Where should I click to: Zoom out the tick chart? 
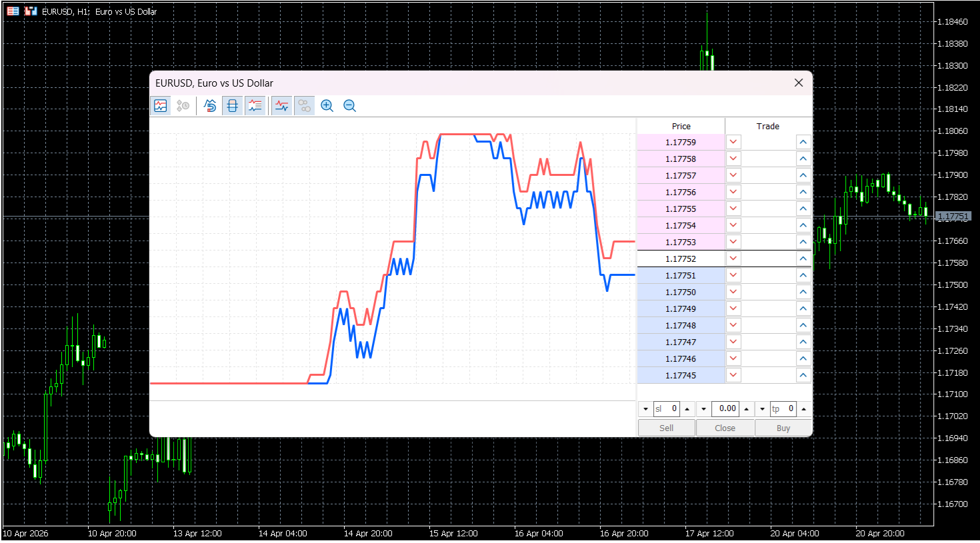coord(349,105)
